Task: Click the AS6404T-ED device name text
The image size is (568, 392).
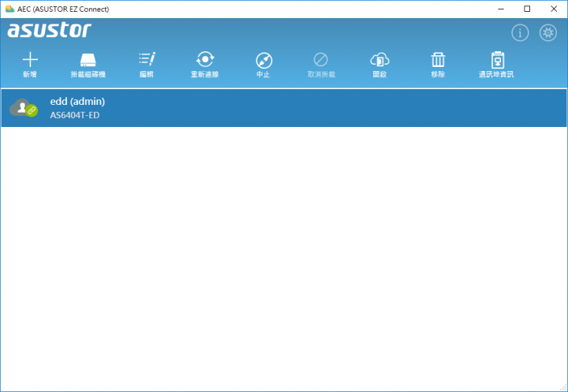Action: 75,115
